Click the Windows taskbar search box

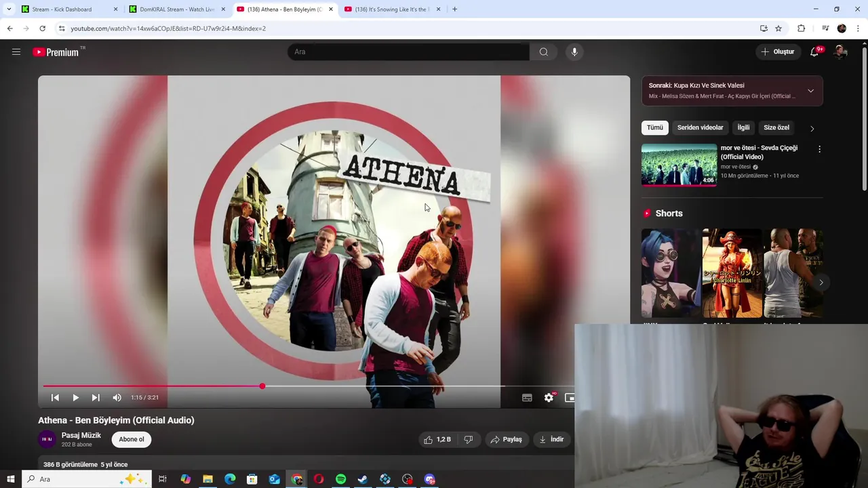86,479
